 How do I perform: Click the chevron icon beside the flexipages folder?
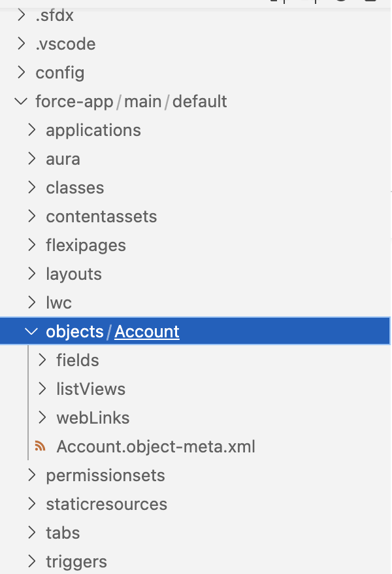(31, 245)
